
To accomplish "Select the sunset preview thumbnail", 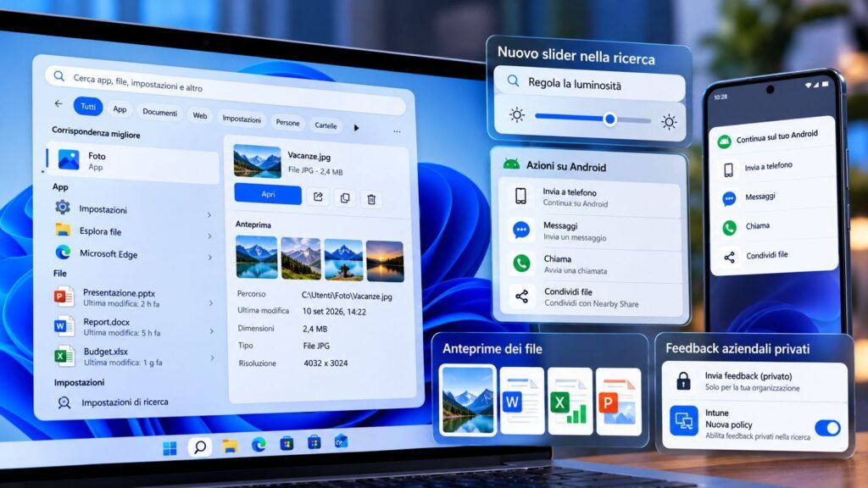I will (385, 261).
